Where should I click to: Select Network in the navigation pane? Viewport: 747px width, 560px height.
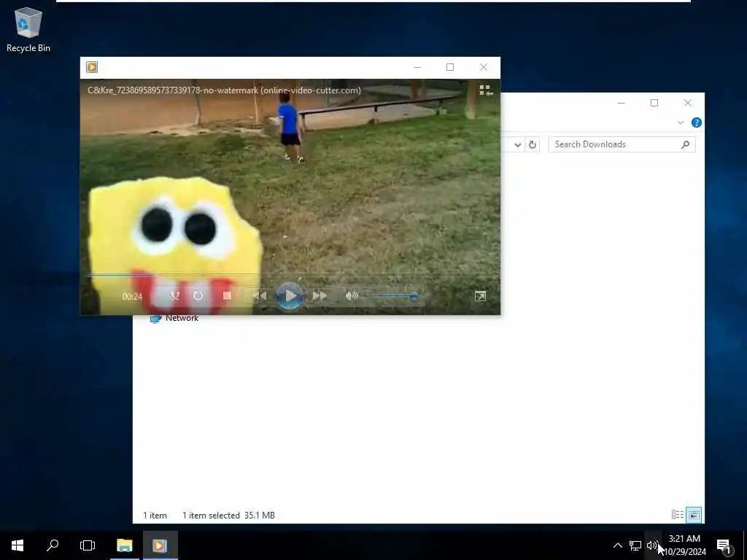pyautogui.click(x=175, y=318)
